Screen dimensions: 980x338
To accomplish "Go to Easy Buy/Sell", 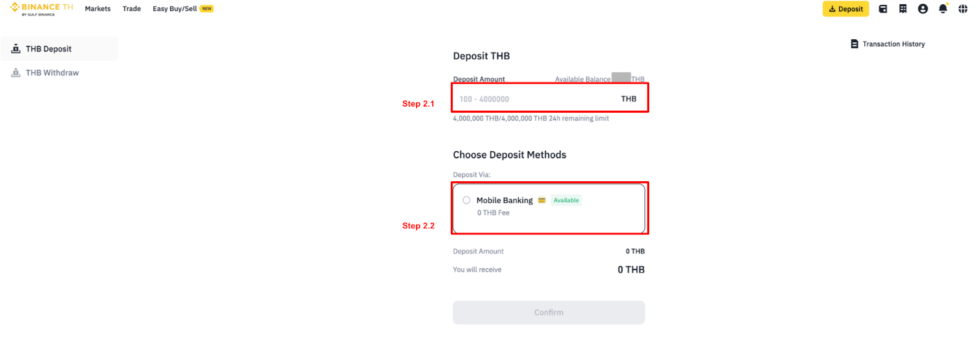I will [175, 9].
